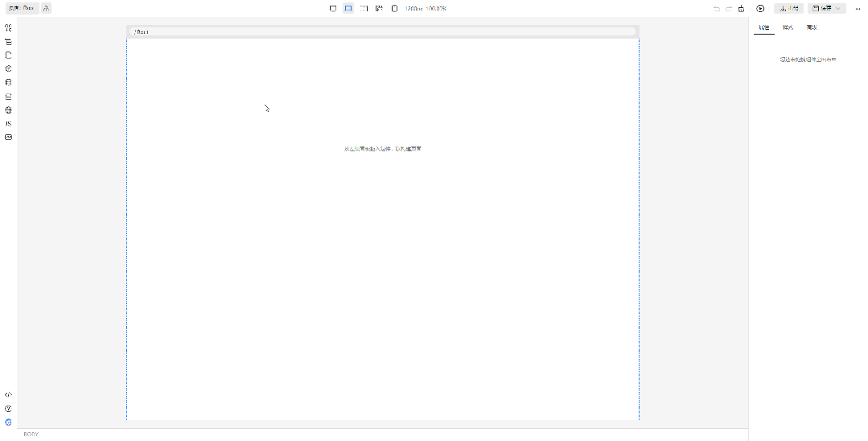Screen dimensions: 868x441
Task: Open the page Root selector at top-left
Action: [x=23, y=8]
